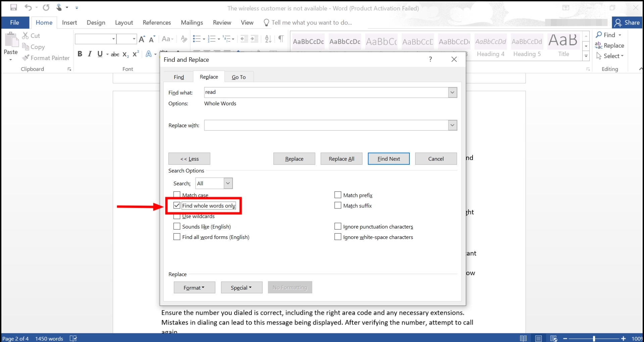Screen dimensions: 644x342
Task: Click the Replace with text field
Action: click(x=326, y=125)
